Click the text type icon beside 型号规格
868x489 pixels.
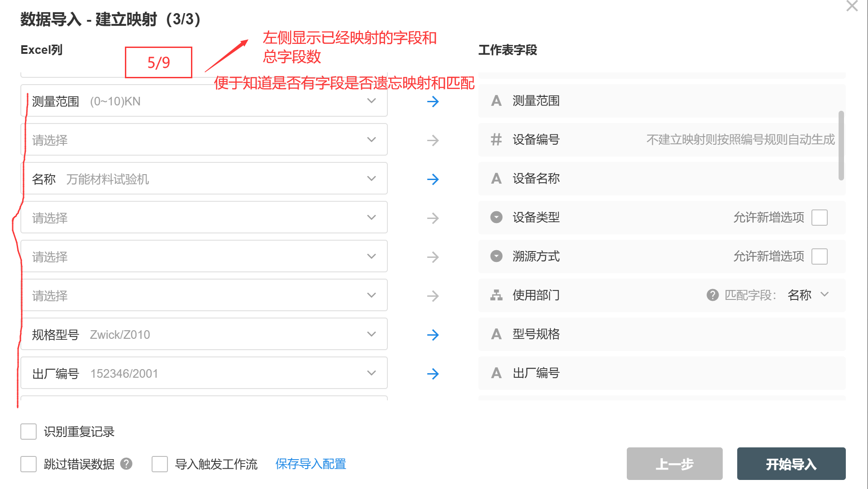pos(496,334)
